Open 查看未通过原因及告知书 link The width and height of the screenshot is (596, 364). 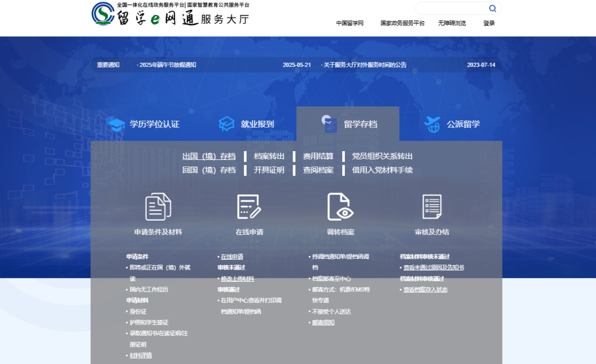pos(433,268)
